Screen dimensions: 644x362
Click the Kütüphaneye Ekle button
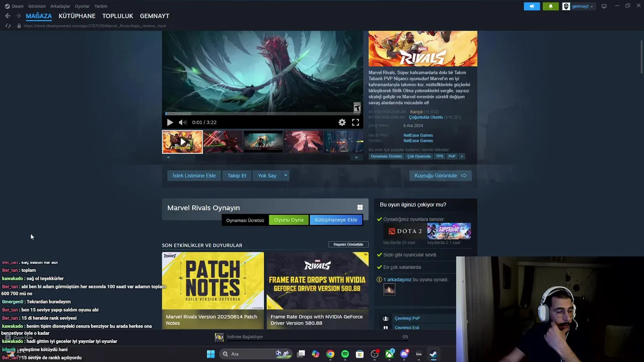[x=336, y=220]
